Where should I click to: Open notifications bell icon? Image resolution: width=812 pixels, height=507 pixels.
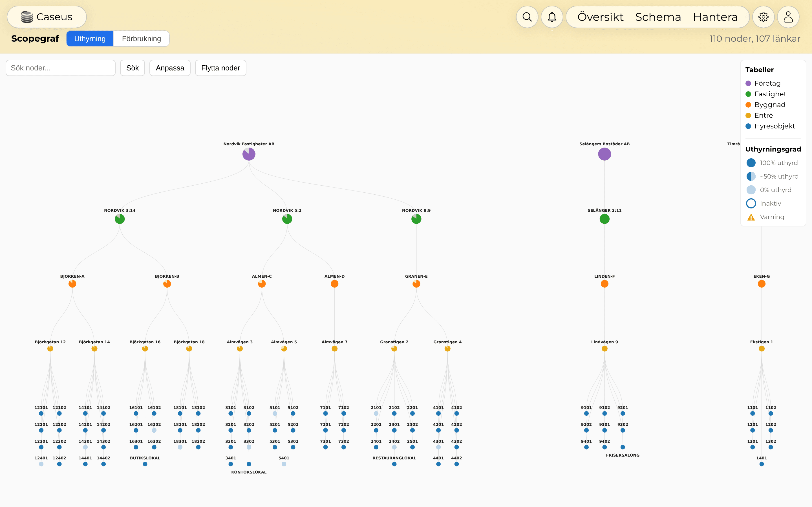coord(551,17)
